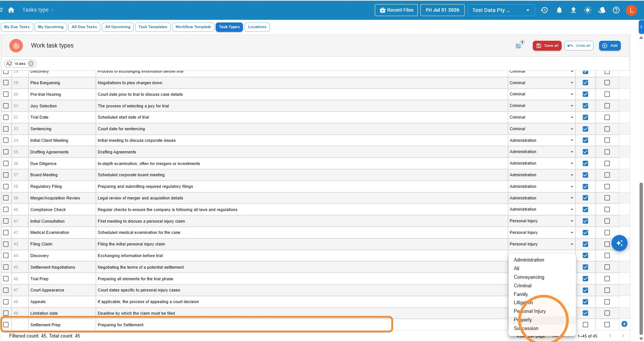Click the blue plus icon on new row

pyautogui.click(x=624, y=324)
